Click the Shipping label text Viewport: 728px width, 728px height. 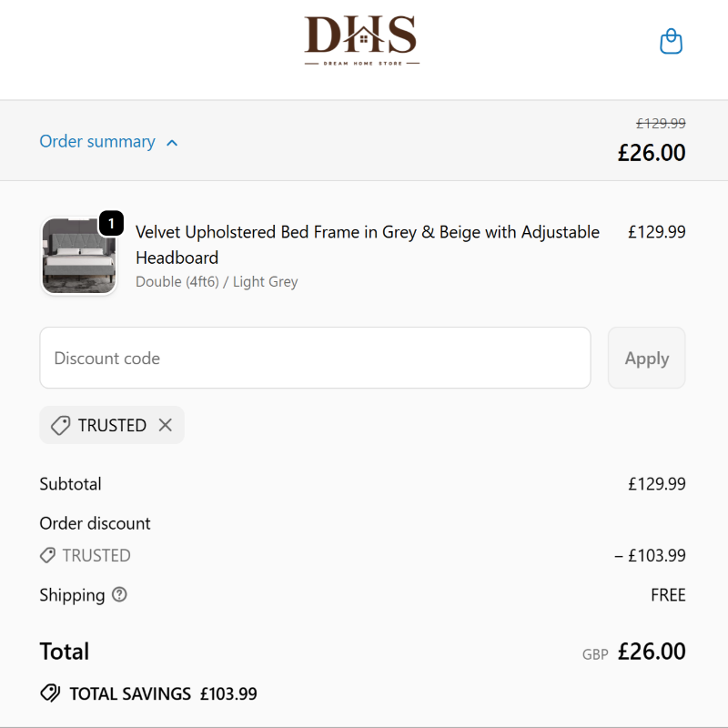click(72, 595)
